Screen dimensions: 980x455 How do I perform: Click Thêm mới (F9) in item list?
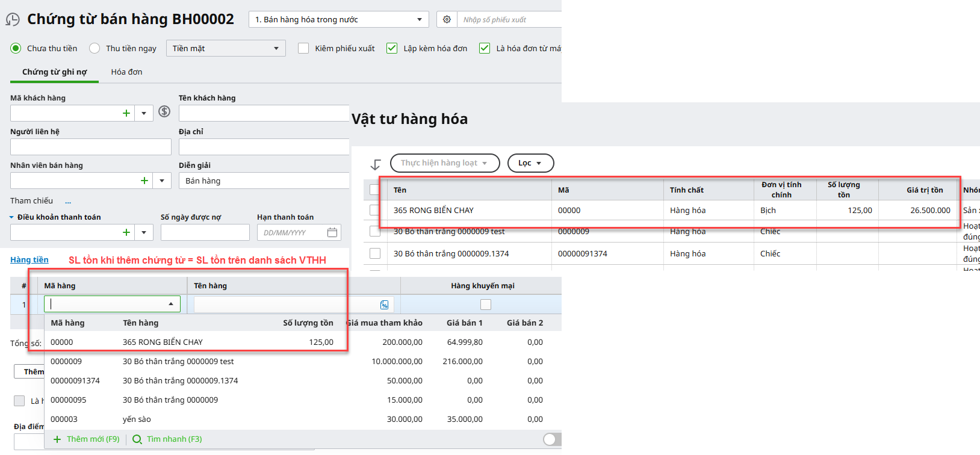[87, 439]
